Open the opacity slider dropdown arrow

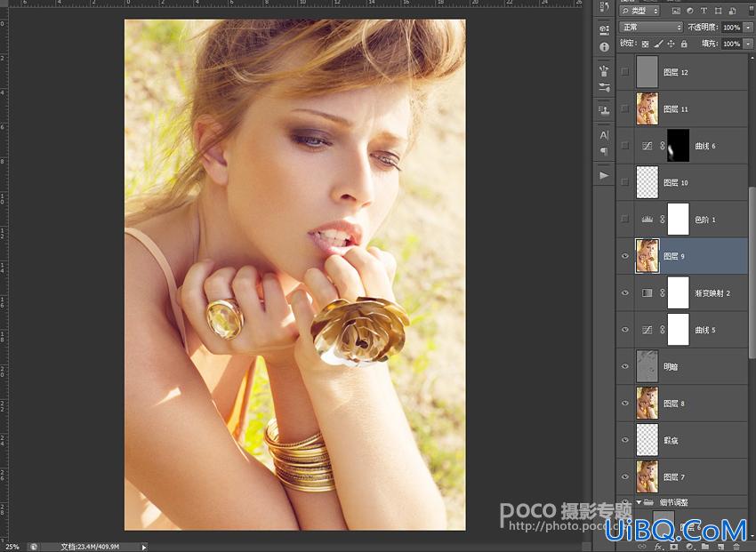(748, 28)
